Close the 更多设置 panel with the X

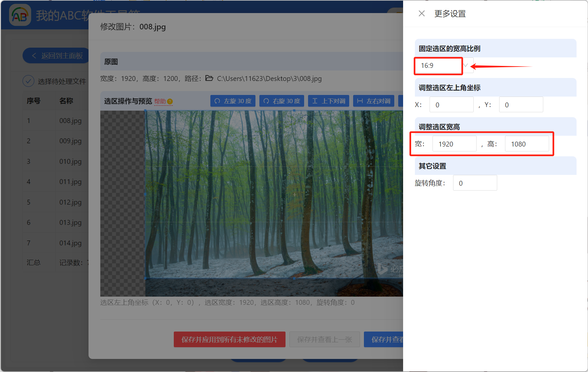(421, 13)
